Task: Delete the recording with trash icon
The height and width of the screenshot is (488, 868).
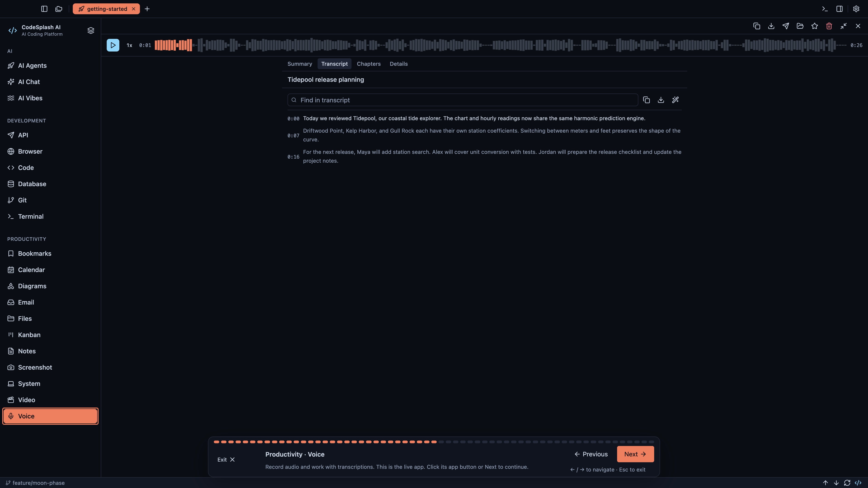Action: click(x=829, y=26)
